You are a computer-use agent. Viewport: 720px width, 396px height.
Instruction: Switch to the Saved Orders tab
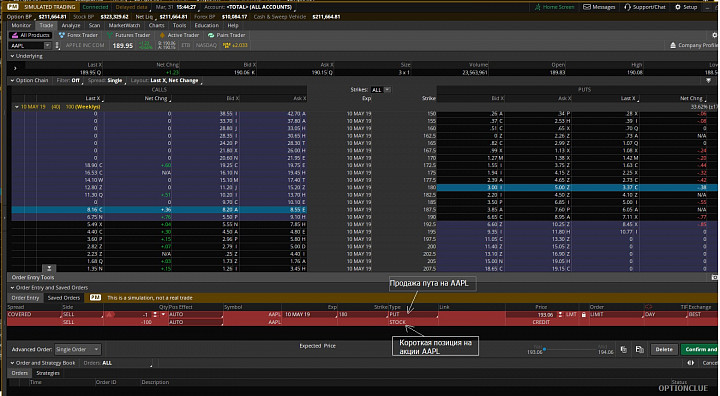coord(64,298)
